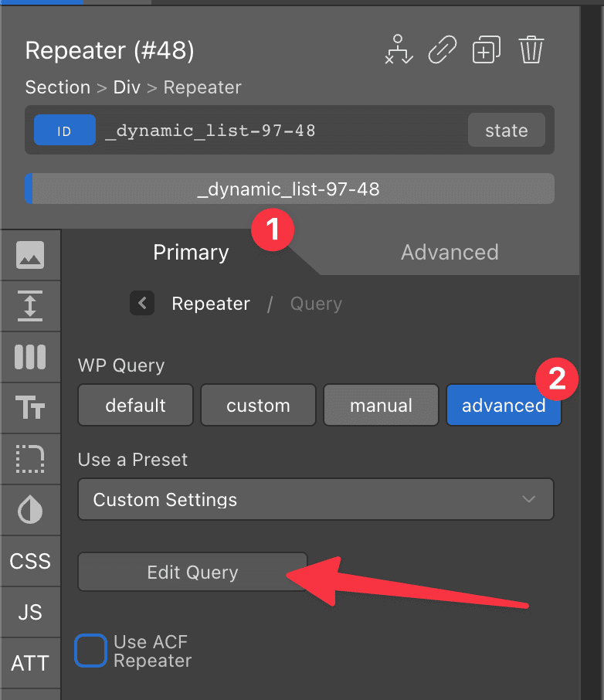Select the default WP Query option
The image size is (604, 700).
135,405
